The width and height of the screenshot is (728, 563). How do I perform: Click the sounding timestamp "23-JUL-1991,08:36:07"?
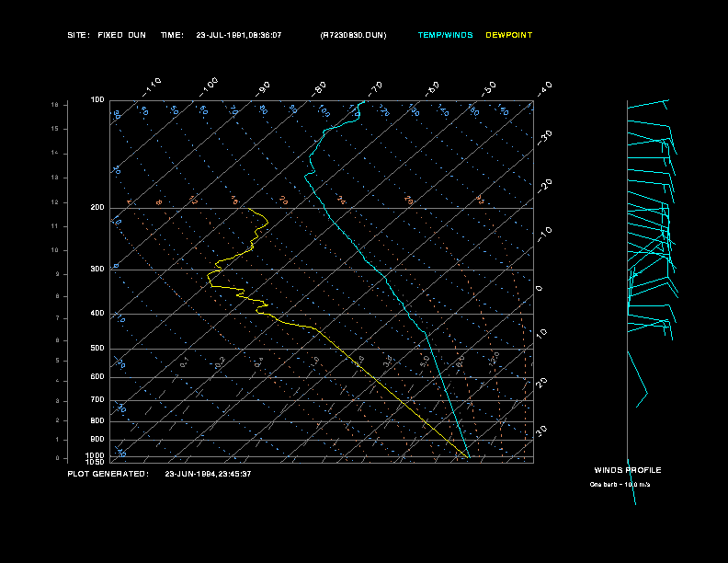pos(239,35)
